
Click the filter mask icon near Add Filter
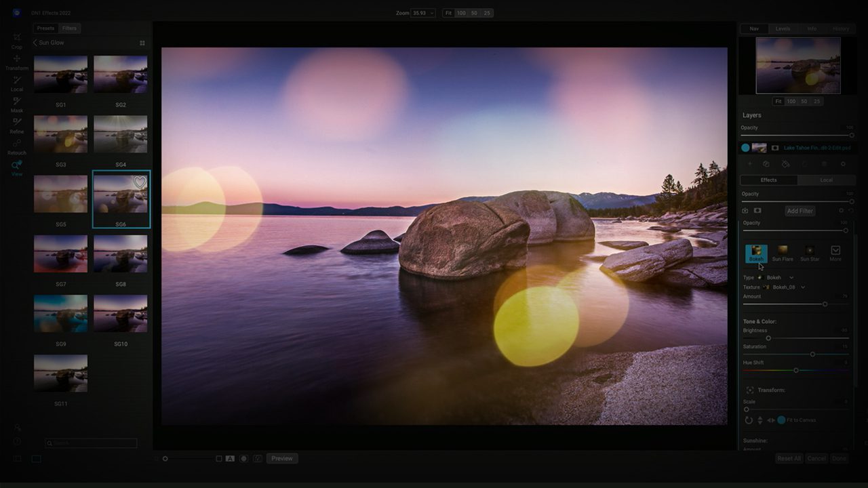(757, 211)
